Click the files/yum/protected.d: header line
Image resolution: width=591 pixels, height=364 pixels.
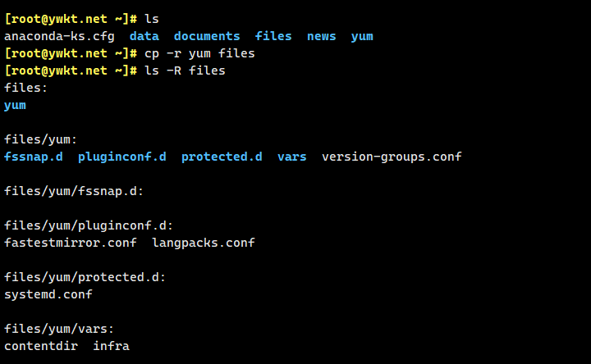tap(85, 277)
